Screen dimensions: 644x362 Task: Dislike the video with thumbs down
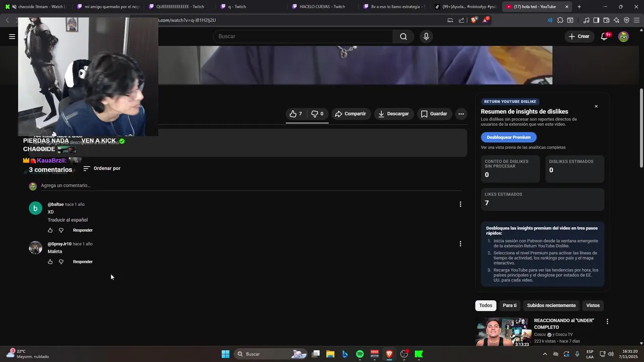(317, 114)
